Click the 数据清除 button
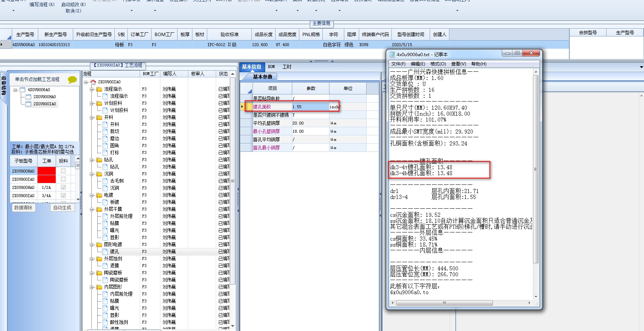Image resolution: width=644 pixels, height=331 pixels. [x=23, y=208]
